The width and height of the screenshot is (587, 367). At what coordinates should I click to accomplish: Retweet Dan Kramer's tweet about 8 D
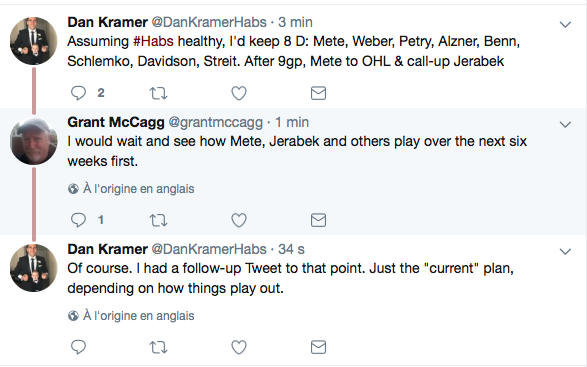pyautogui.click(x=158, y=93)
